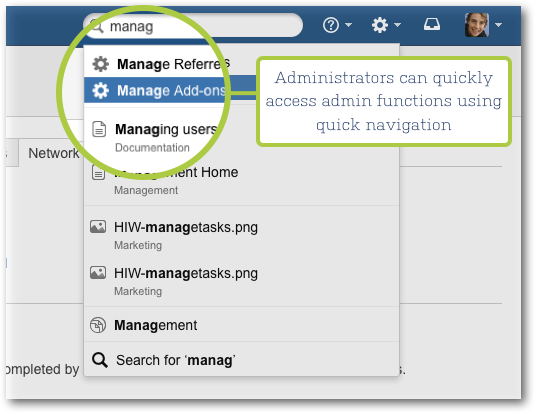This screenshot has width=535, height=413.
Task: Click the user profile avatar picture
Action: point(477,25)
